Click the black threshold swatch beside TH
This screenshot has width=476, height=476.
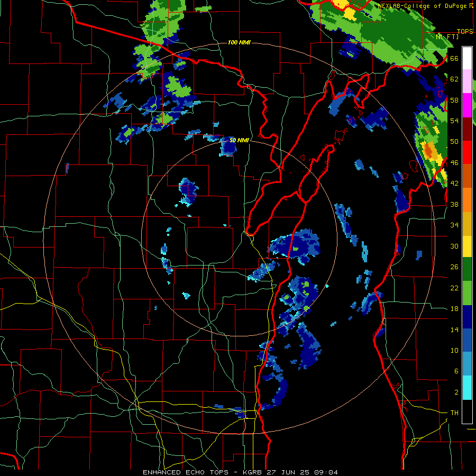[467, 411]
